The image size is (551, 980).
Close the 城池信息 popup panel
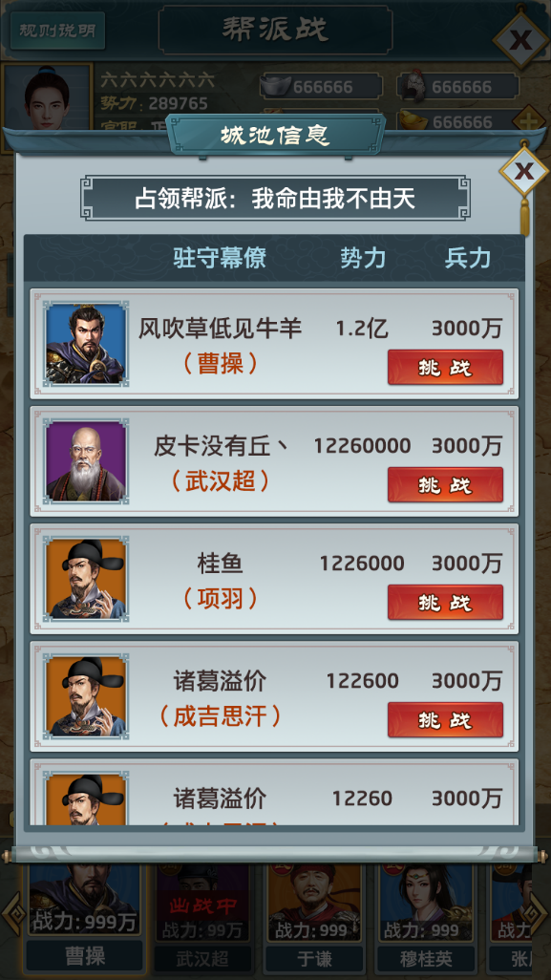[x=523, y=171]
